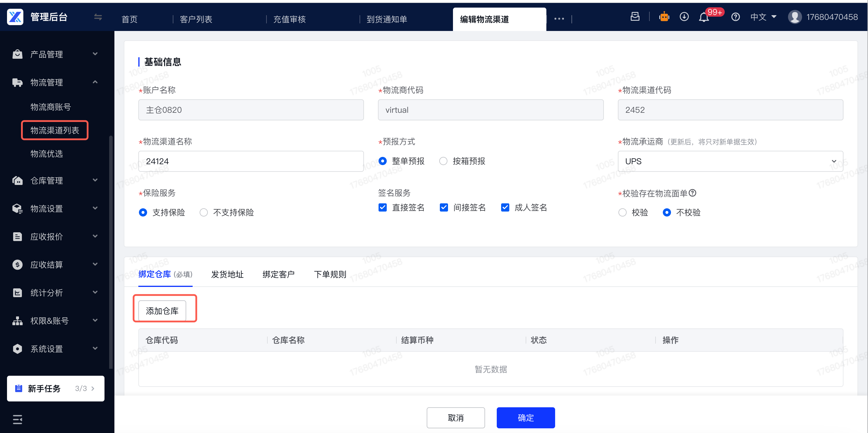This screenshot has height=433, width=868.
Task: Click the 取消 button
Action: click(456, 418)
